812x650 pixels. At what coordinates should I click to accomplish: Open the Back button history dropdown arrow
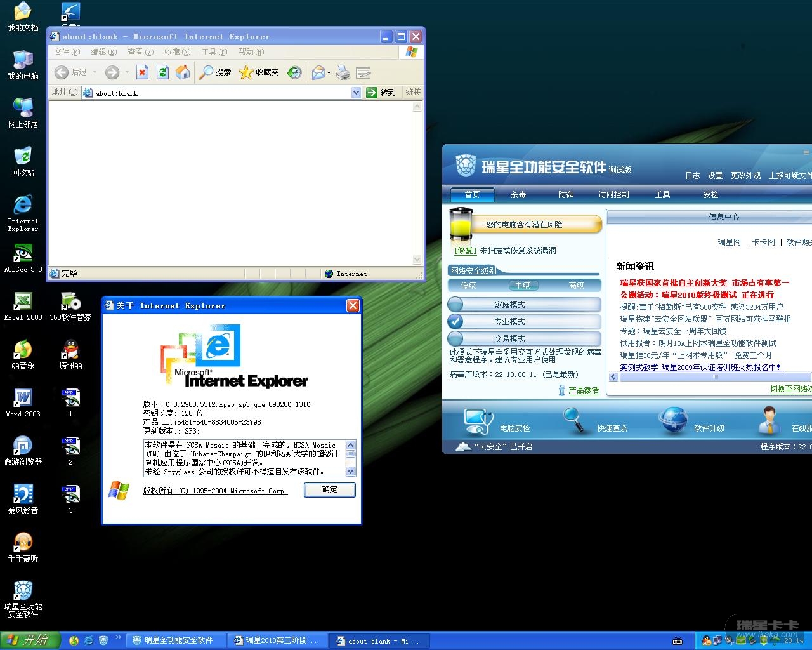pos(95,72)
